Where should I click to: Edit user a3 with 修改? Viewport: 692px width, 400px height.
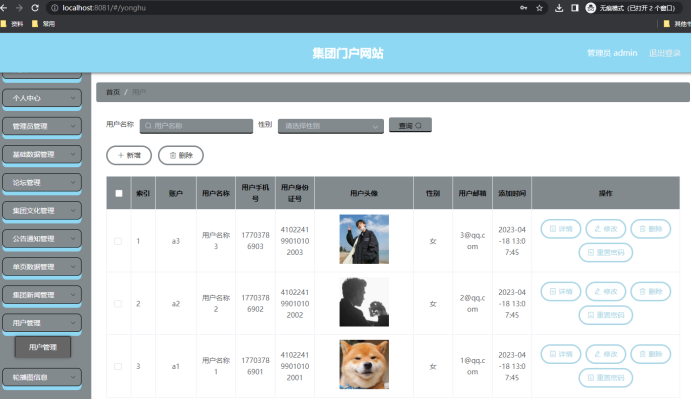[x=606, y=229]
